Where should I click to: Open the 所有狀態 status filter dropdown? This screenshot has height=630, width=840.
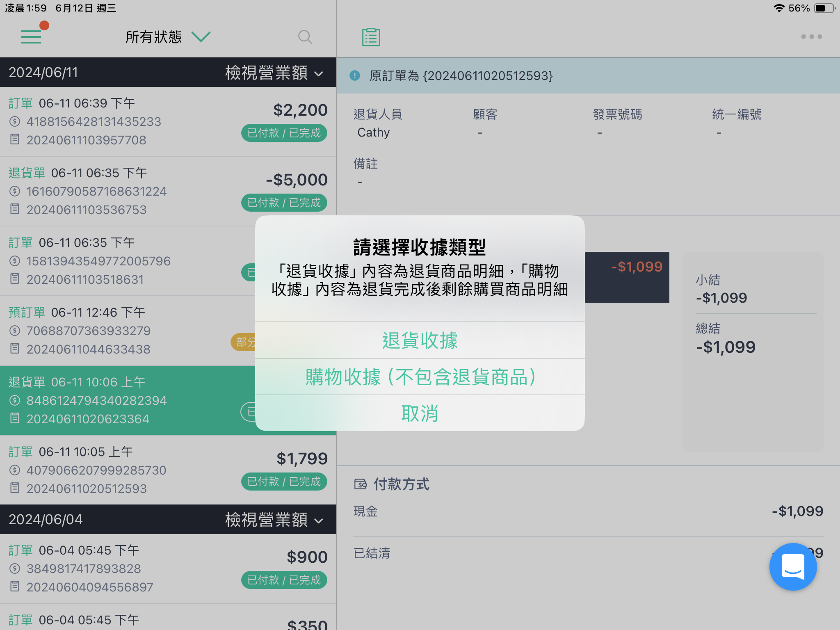(168, 37)
